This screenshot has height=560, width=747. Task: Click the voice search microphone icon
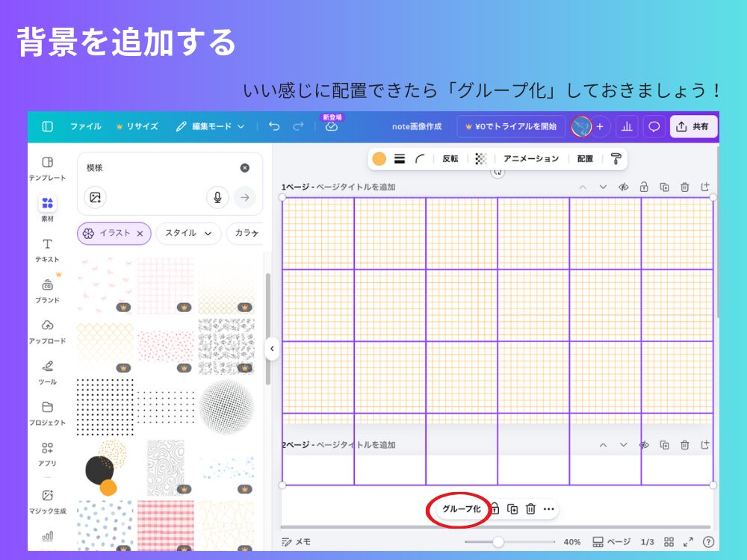point(217,197)
